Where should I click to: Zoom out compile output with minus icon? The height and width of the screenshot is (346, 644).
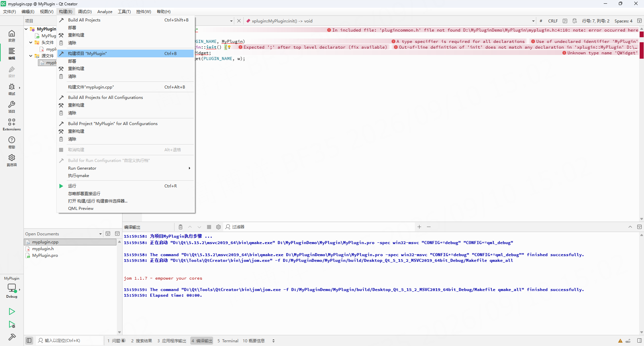pyautogui.click(x=429, y=227)
